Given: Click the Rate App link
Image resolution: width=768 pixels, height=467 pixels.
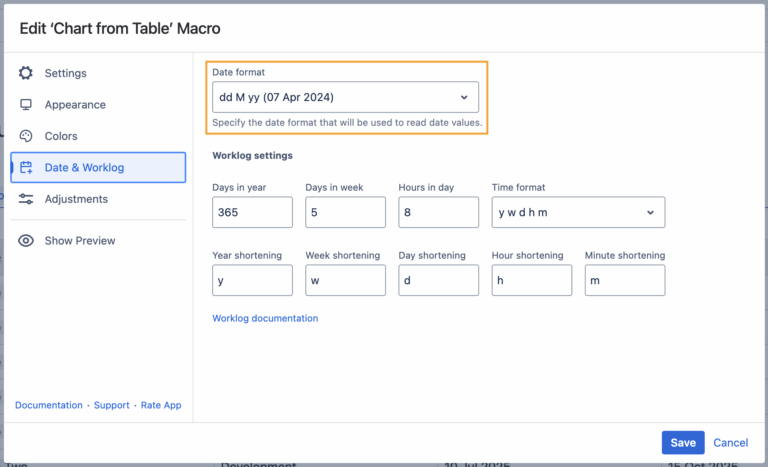Looking at the screenshot, I should pos(163,405).
